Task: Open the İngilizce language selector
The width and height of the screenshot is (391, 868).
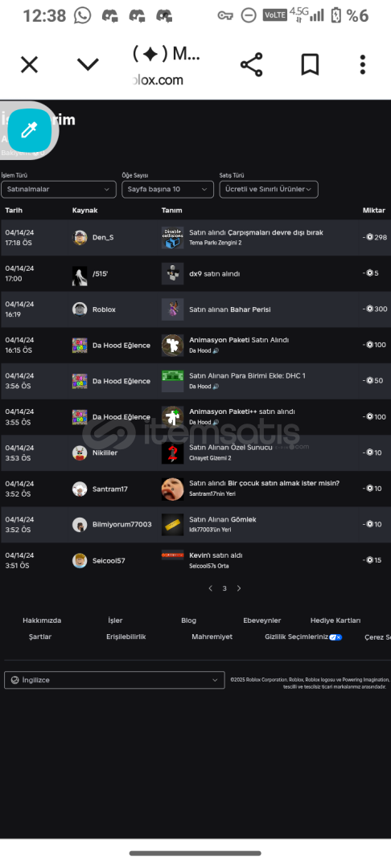Action: [x=114, y=680]
